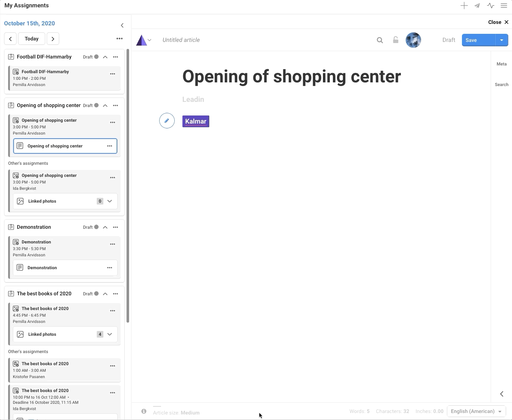Click the article info icon at bottom
512x420 pixels.
(144, 411)
